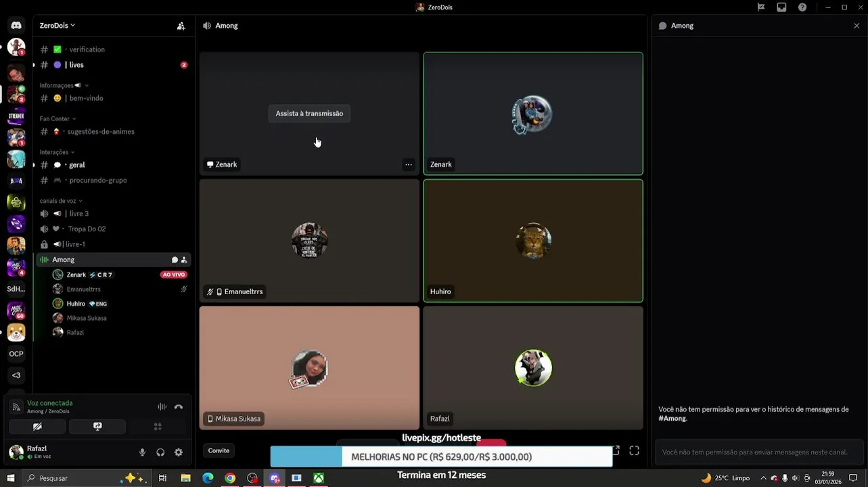The height and width of the screenshot is (487, 868).
Task: Toggle the share your screen button
Action: coord(97,427)
